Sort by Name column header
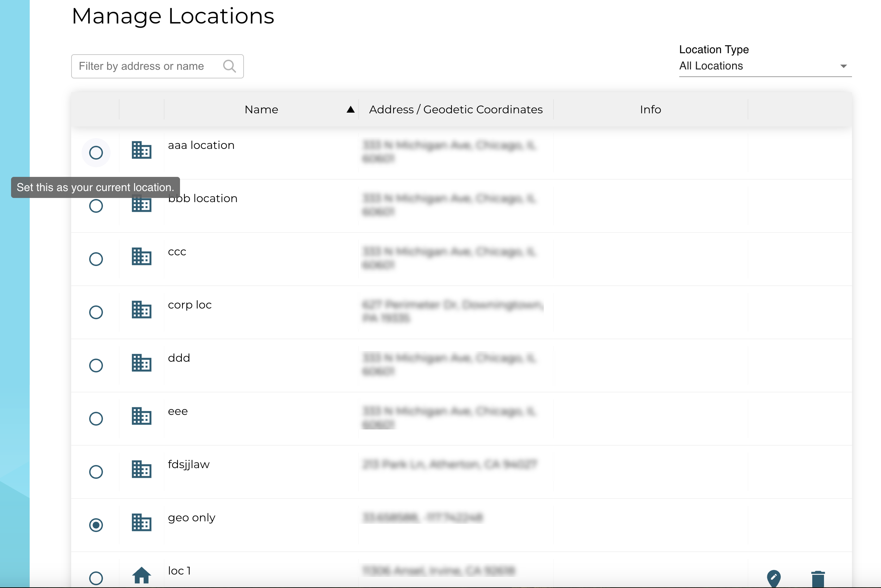 click(x=262, y=110)
